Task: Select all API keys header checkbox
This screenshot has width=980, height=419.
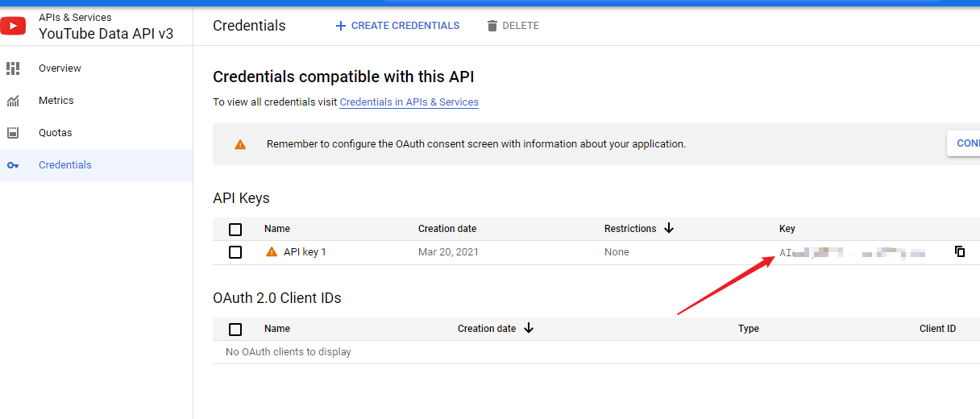Action: tap(235, 229)
